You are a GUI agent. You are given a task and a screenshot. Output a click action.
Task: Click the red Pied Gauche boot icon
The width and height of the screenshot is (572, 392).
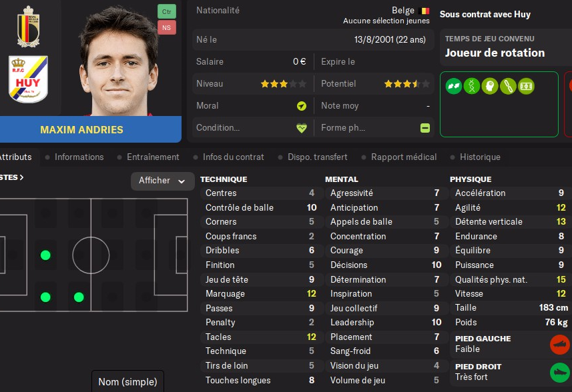559,344
